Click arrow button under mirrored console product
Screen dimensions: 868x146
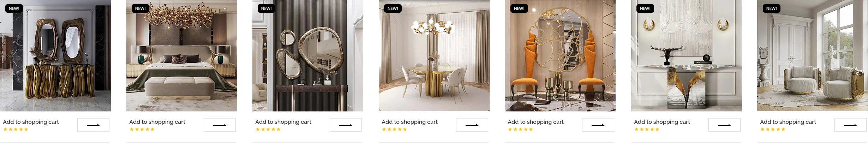tap(724, 125)
